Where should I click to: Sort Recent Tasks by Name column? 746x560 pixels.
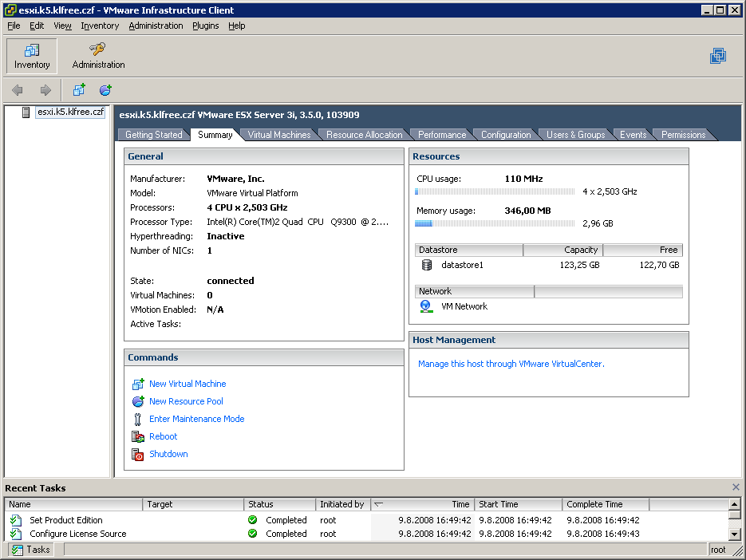pos(73,504)
